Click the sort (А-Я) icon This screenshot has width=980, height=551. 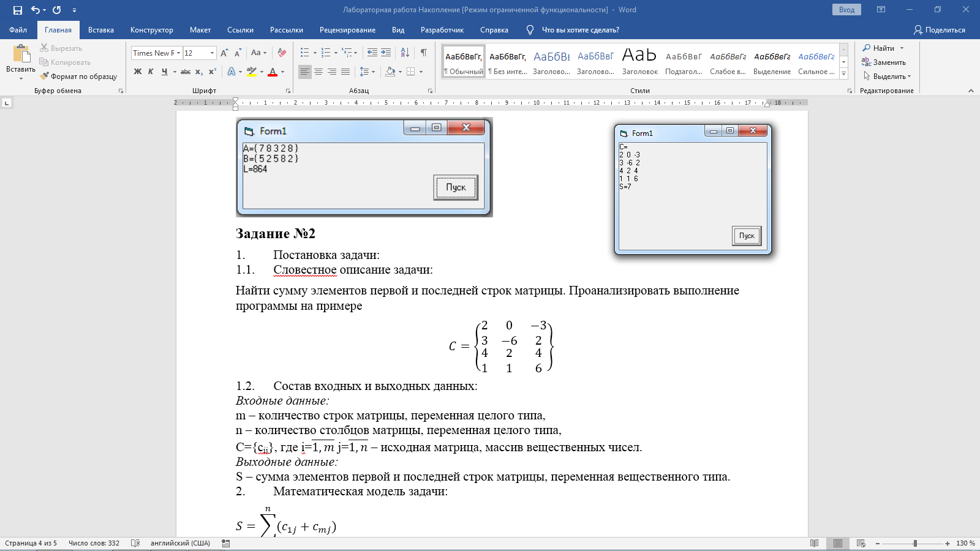tap(405, 53)
